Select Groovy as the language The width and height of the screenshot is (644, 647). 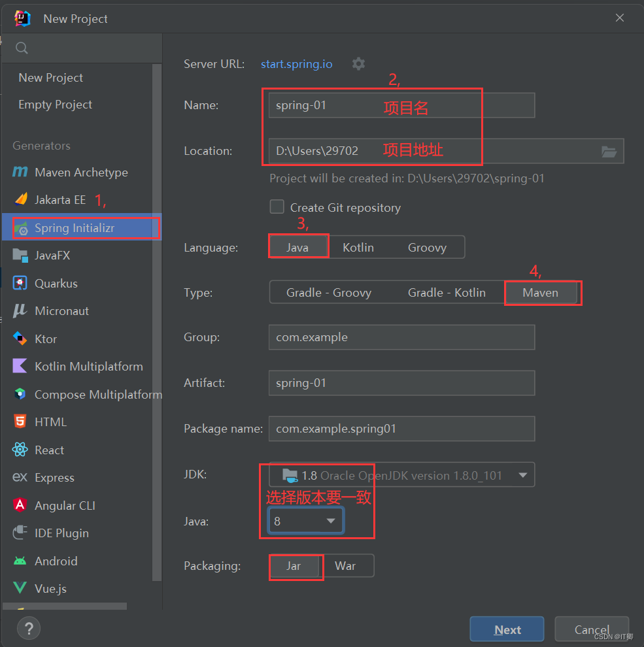click(428, 247)
